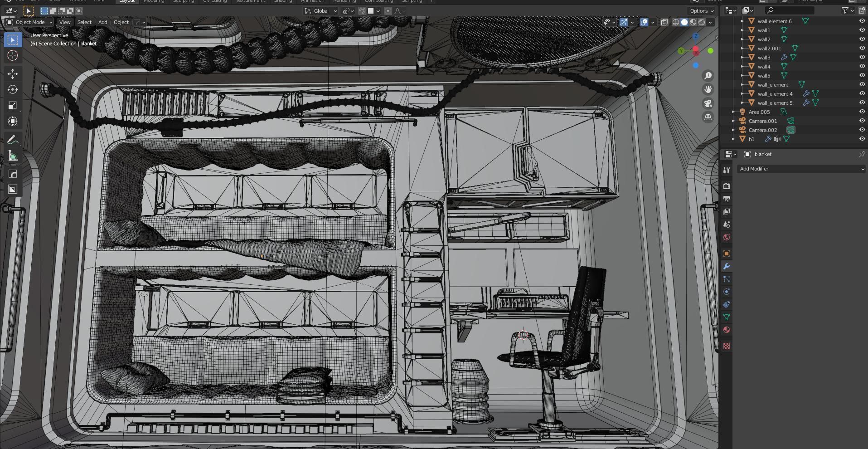Toggle camera view with camera gizmo button
The width and height of the screenshot is (868, 449).
pyautogui.click(x=708, y=103)
